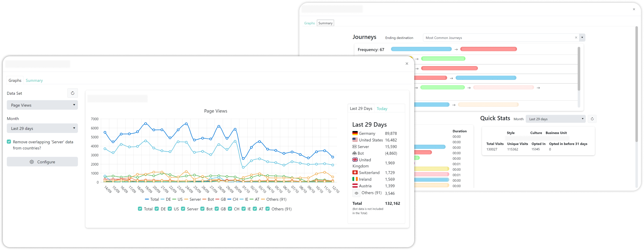
Task: Click the Switzerland flag icon
Action: (x=355, y=172)
